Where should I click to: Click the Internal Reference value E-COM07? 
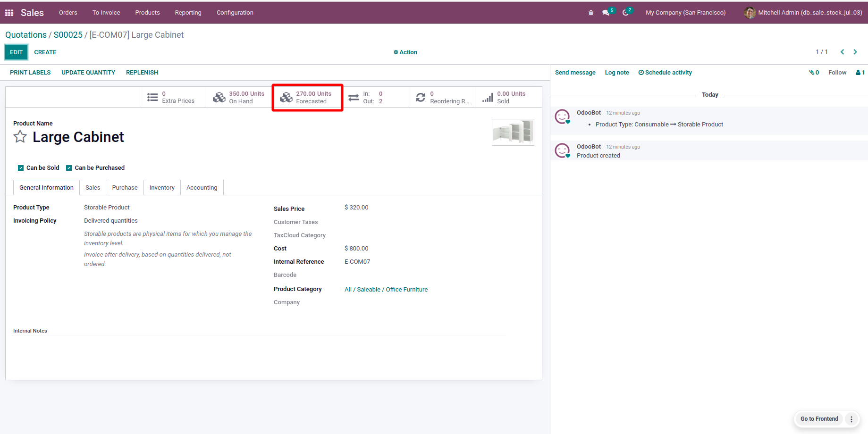pos(357,262)
